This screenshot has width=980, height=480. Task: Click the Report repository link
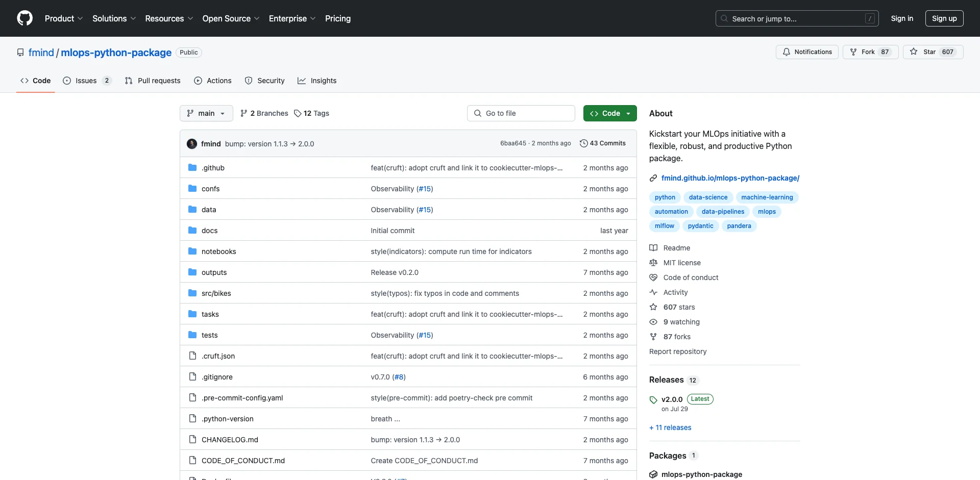(x=678, y=351)
